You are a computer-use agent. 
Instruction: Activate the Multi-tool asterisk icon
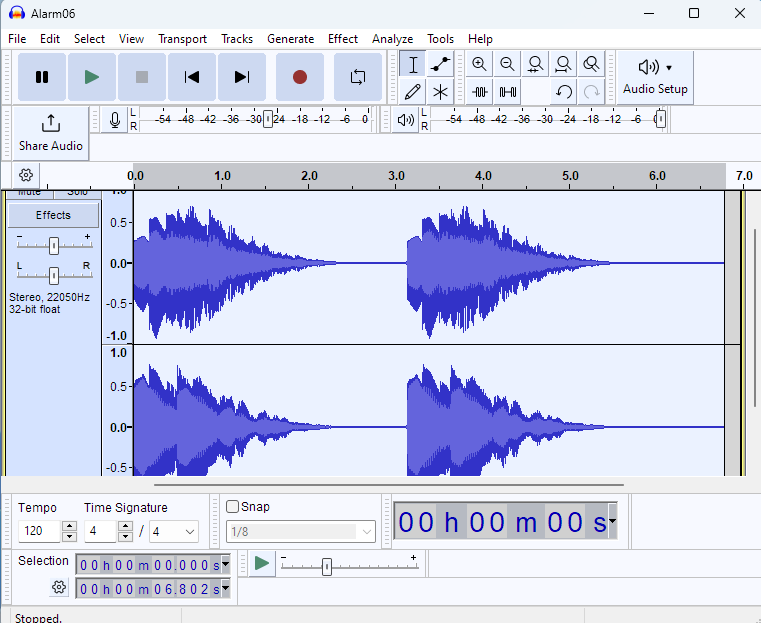click(440, 92)
